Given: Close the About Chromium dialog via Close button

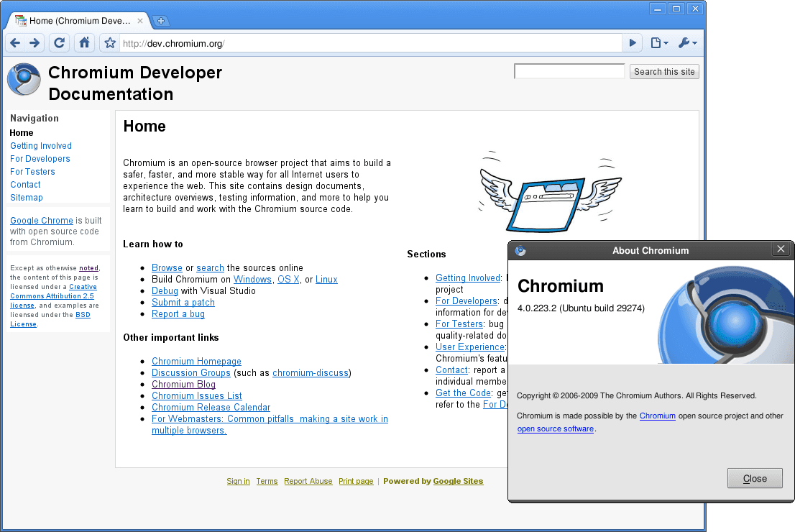Looking at the screenshot, I should (x=755, y=477).
